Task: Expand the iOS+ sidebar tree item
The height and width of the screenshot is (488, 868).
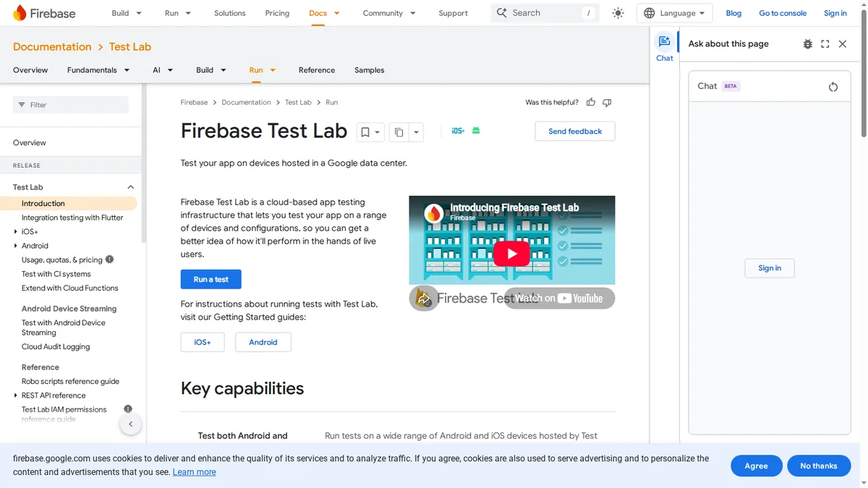Action: tap(15, 232)
